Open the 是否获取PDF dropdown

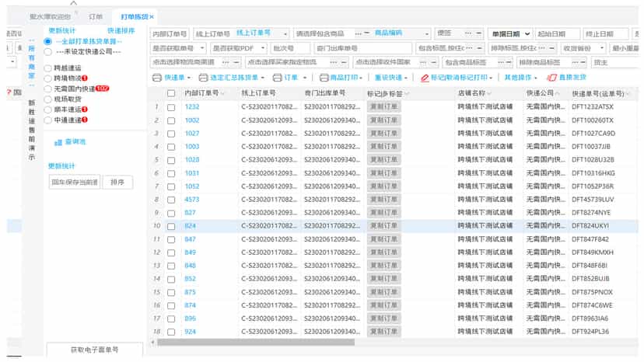point(263,48)
